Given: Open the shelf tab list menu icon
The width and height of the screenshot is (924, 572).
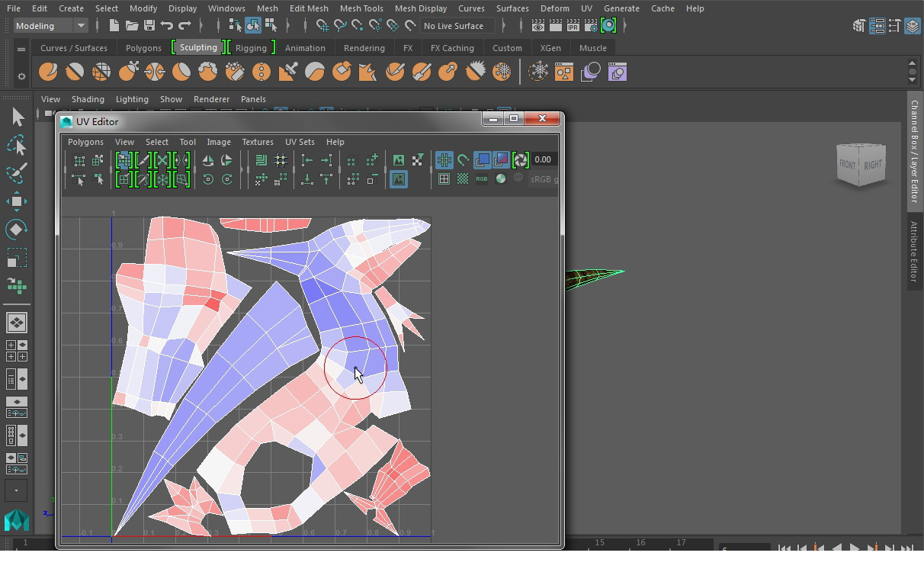Looking at the screenshot, I should click(x=21, y=49).
